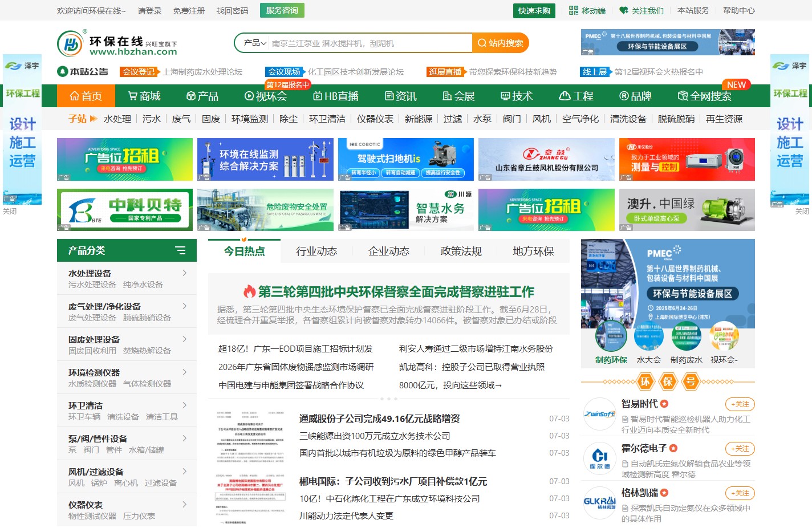The width and height of the screenshot is (812, 532).
Task: Expand the 风机/过滤设备 category arrow
Action: click(184, 472)
